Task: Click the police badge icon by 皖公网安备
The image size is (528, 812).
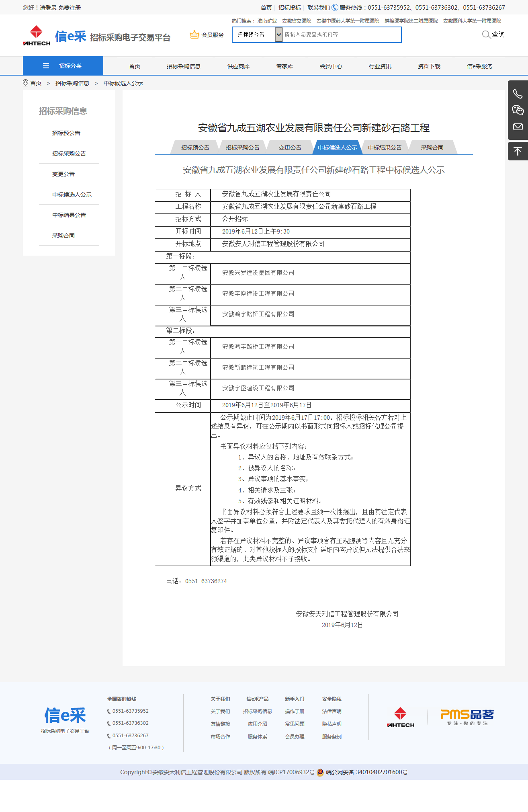Action: tap(320, 772)
